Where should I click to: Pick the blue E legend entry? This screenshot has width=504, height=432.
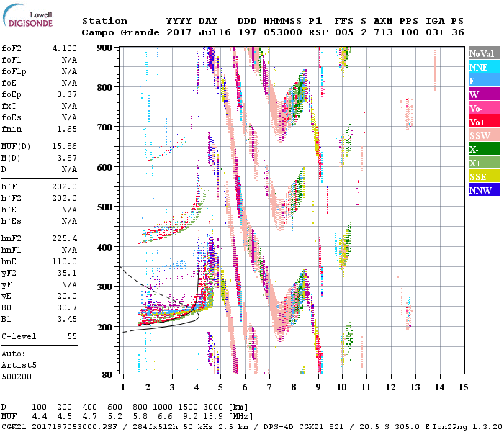[483, 81]
